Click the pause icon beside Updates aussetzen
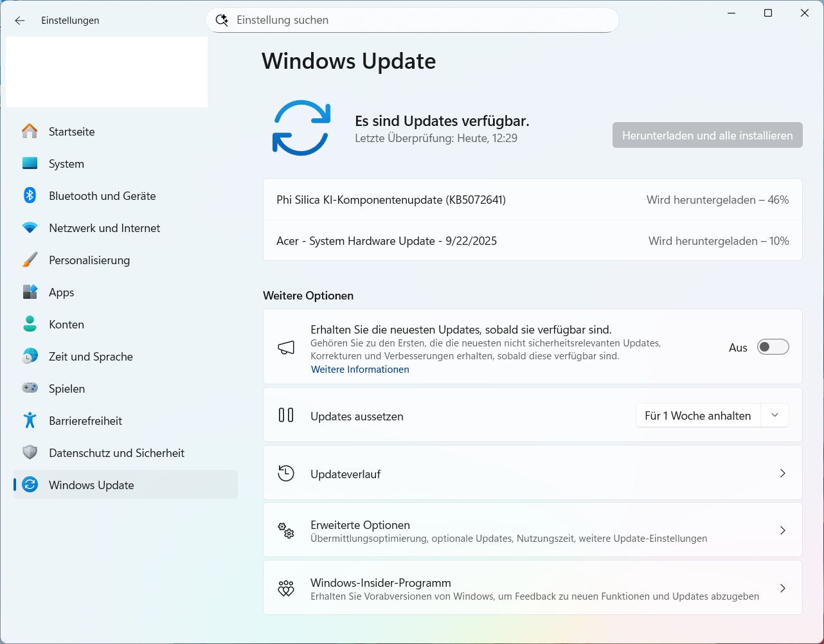This screenshot has height=644, width=824. tap(286, 415)
